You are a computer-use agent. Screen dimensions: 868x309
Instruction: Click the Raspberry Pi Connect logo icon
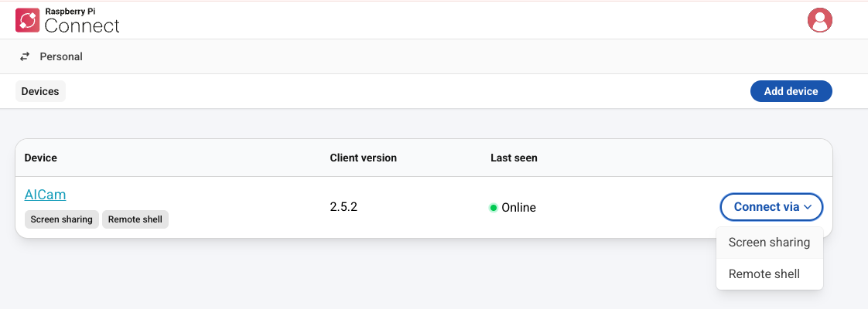[28, 20]
